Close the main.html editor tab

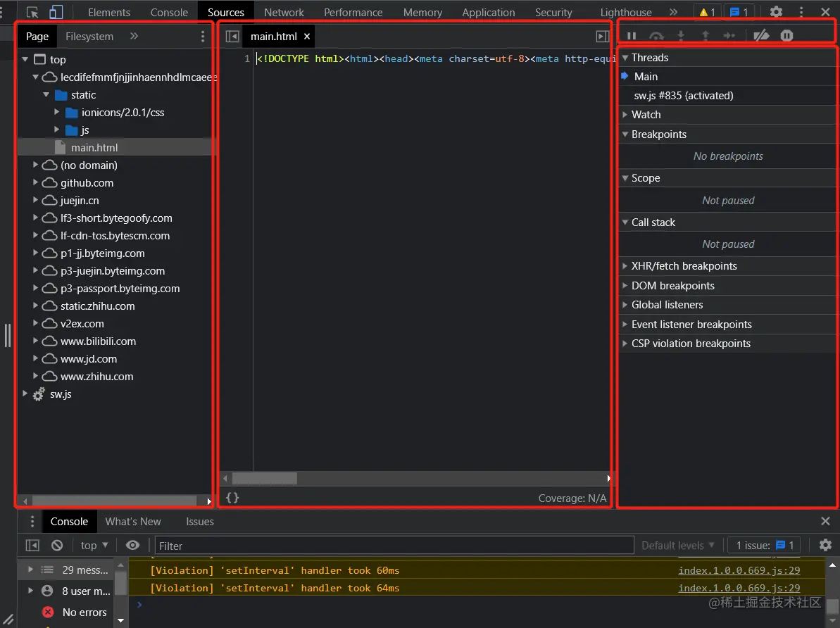pos(307,36)
